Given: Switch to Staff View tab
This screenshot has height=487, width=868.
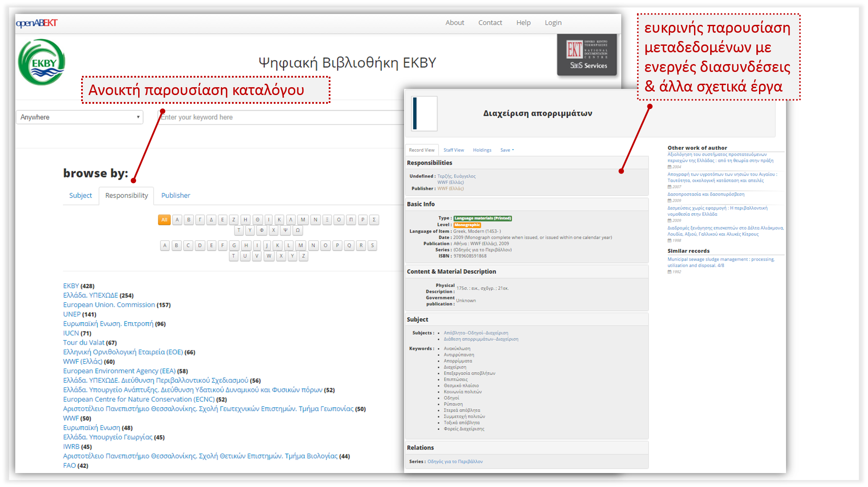Looking at the screenshot, I should (x=453, y=150).
